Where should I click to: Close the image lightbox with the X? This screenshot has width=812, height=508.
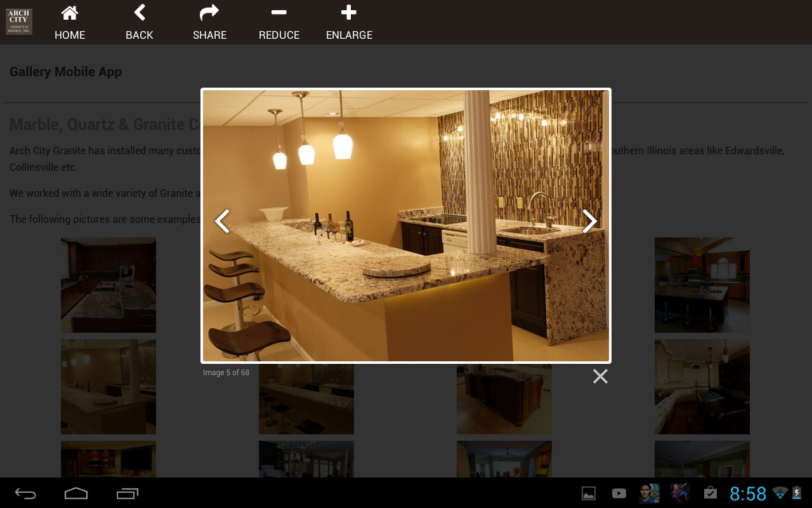(x=600, y=377)
